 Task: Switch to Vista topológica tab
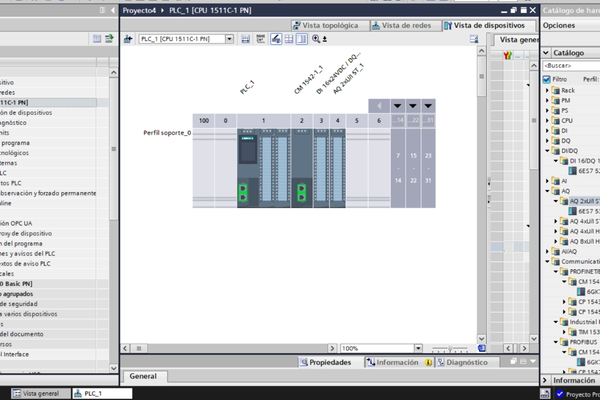[328, 24]
